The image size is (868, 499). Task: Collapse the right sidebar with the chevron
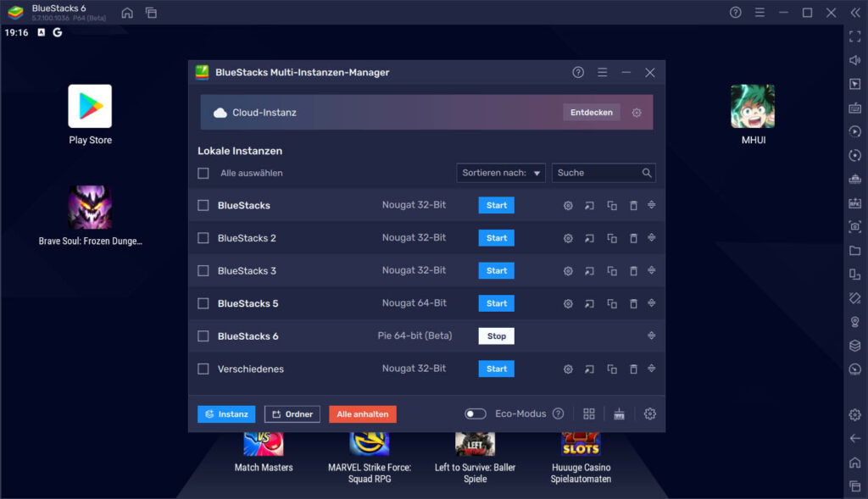[854, 13]
